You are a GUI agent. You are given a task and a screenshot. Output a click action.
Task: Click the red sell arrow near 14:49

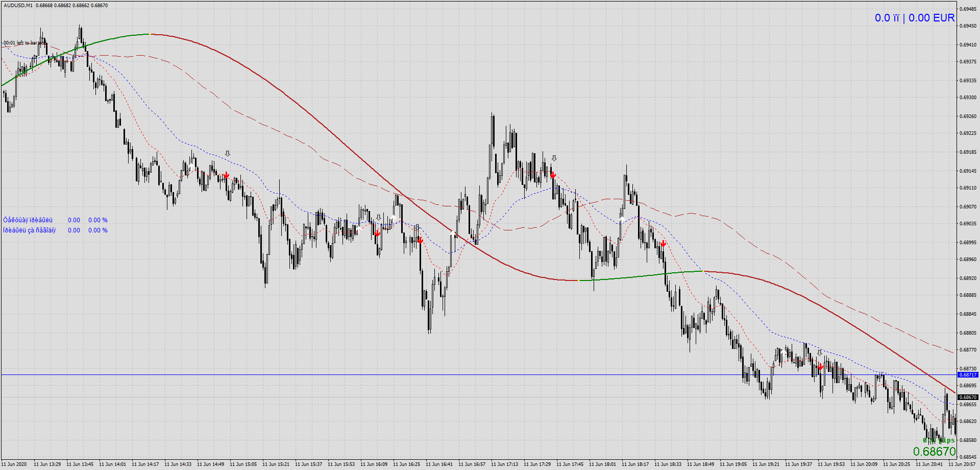tap(226, 175)
